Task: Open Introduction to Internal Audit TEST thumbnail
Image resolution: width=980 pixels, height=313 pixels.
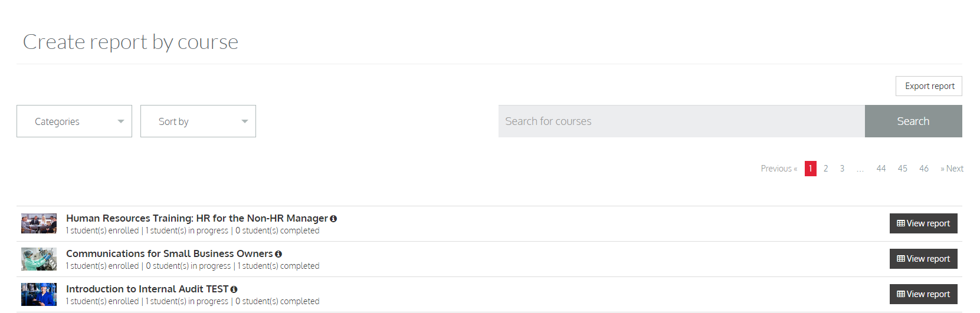Action: [x=39, y=294]
